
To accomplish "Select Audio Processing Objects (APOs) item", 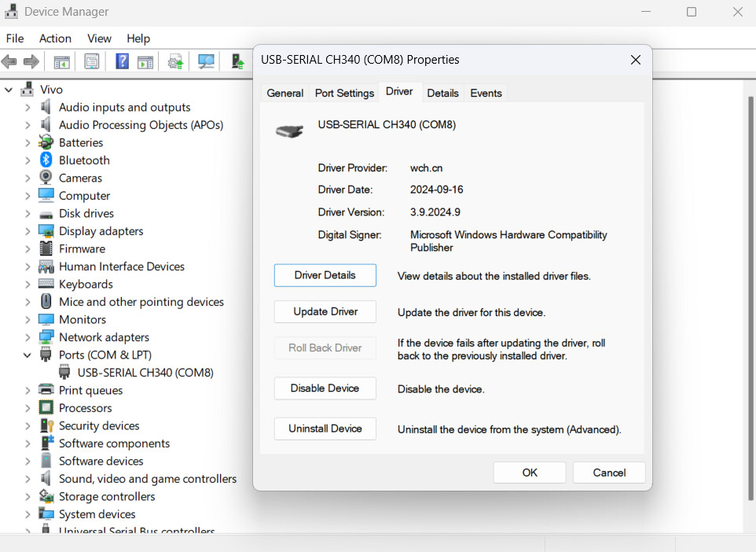I will click(x=141, y=124).
